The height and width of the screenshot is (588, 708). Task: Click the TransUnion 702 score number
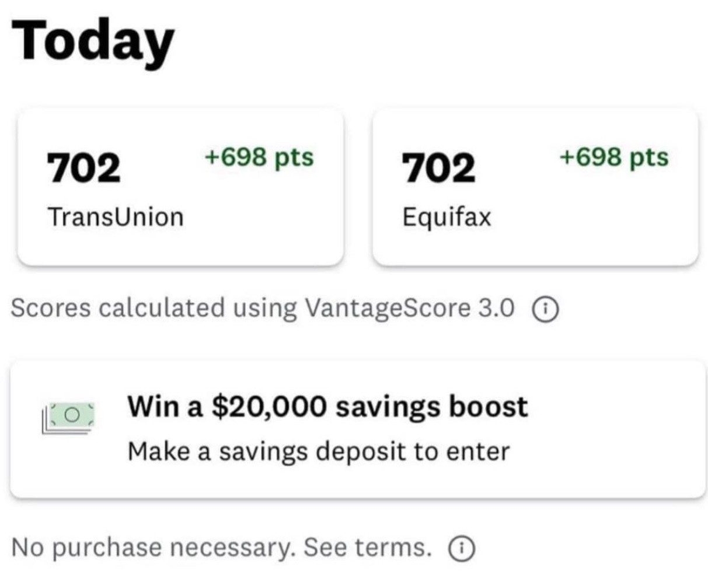(x=84, y=167)
